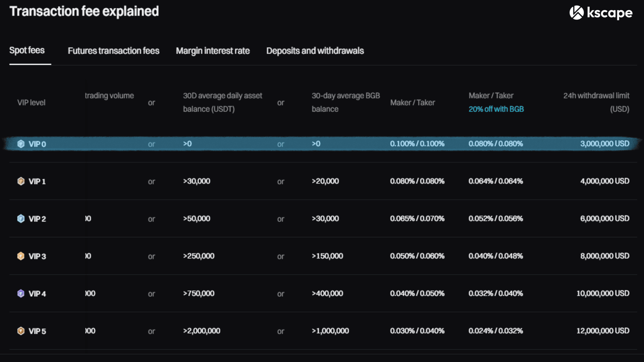Click the VIP 0 badge icon
Viewport: 644px width, 362px height.
(x=21, y=144)
